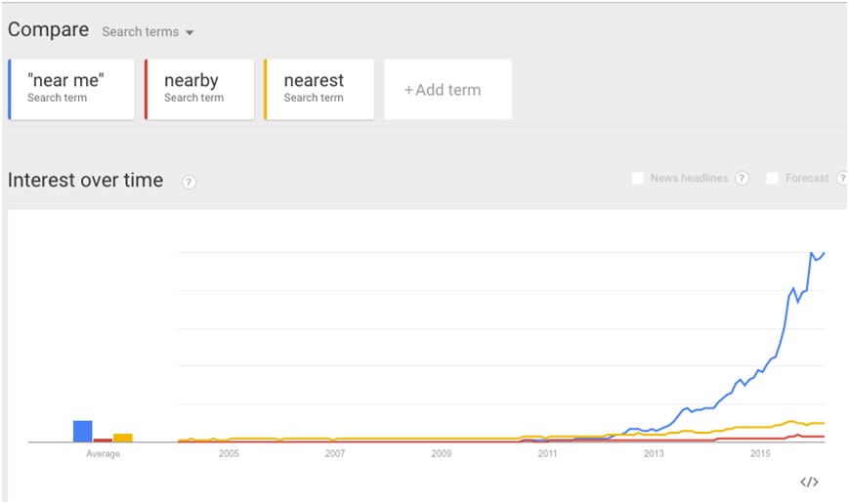Click help icon next to News headlines
Viewport: 849px width, 504px height.
(x=742, y=178)
